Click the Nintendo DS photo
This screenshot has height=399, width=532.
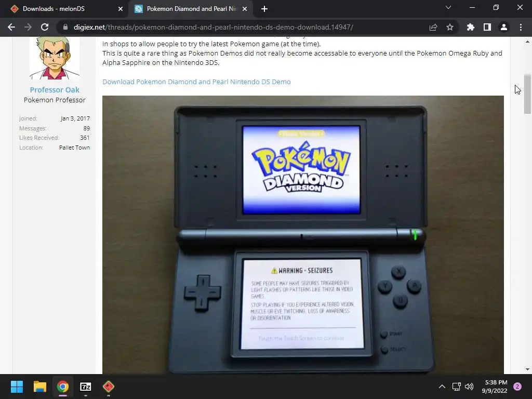303,235
